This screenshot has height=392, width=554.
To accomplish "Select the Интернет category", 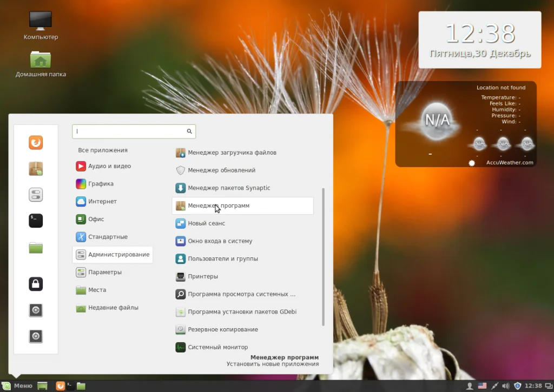I will point(103,202).
